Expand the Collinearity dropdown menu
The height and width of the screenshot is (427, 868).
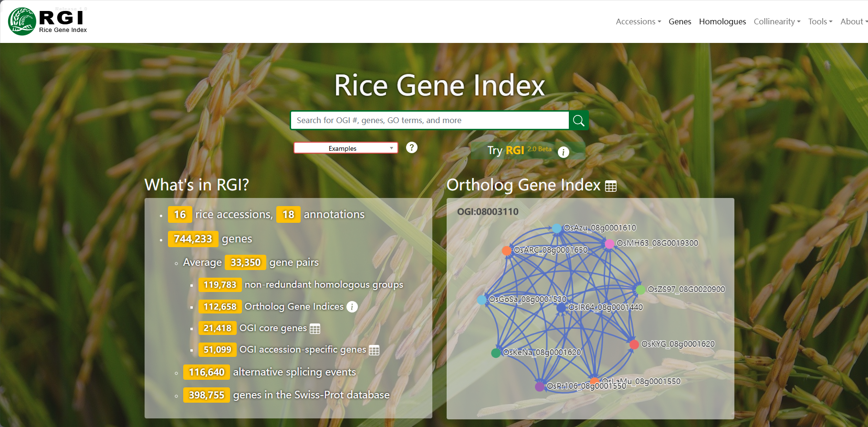pyautogui.click(x=776, y=21)
